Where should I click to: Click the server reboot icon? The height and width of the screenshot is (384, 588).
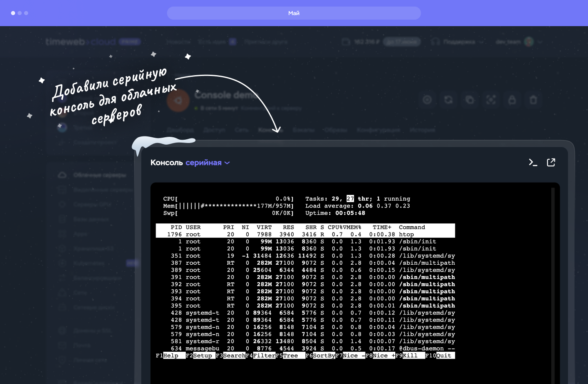click(448, 100)
